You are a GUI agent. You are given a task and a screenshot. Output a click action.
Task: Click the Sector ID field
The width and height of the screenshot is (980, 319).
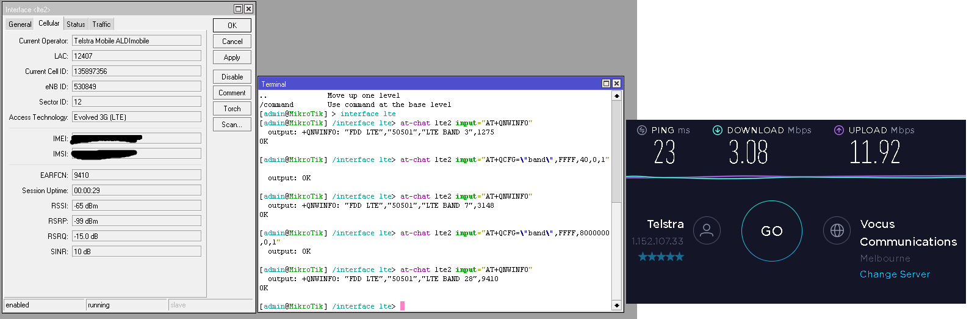[x=137, y=101]
